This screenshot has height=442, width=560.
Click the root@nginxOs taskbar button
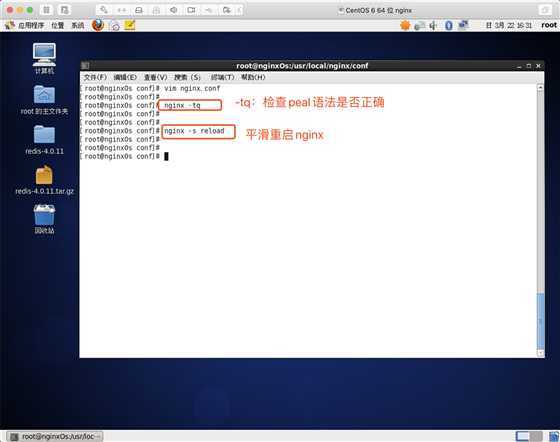pyautogui.click(x=54, y=436)
